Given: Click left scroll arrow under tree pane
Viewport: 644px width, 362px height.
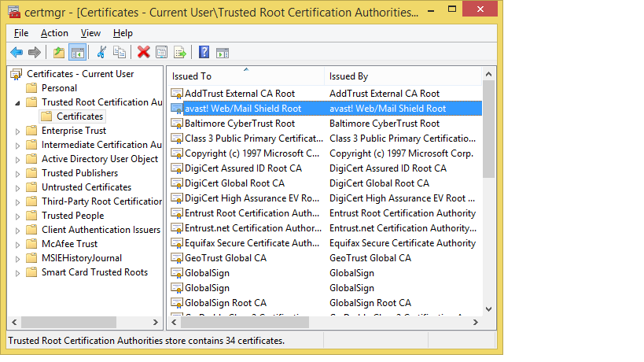Looking at the screenshot, I should point(14,323).
